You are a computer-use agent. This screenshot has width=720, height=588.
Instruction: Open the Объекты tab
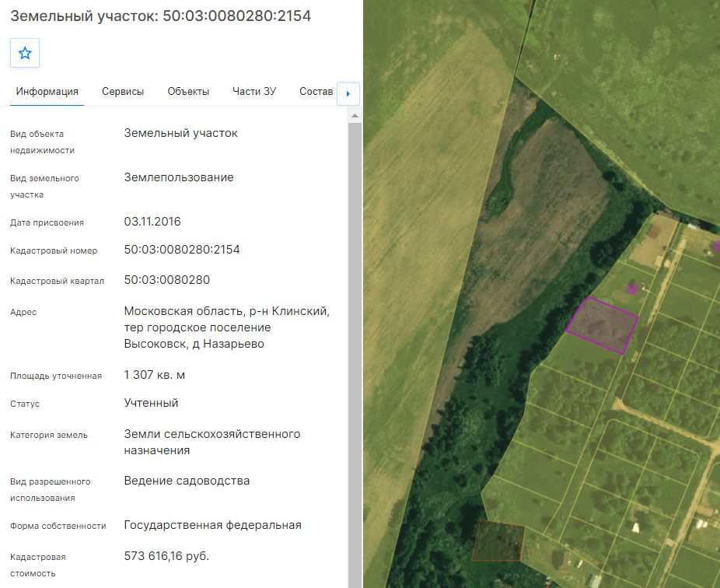[x=188, y=92]
